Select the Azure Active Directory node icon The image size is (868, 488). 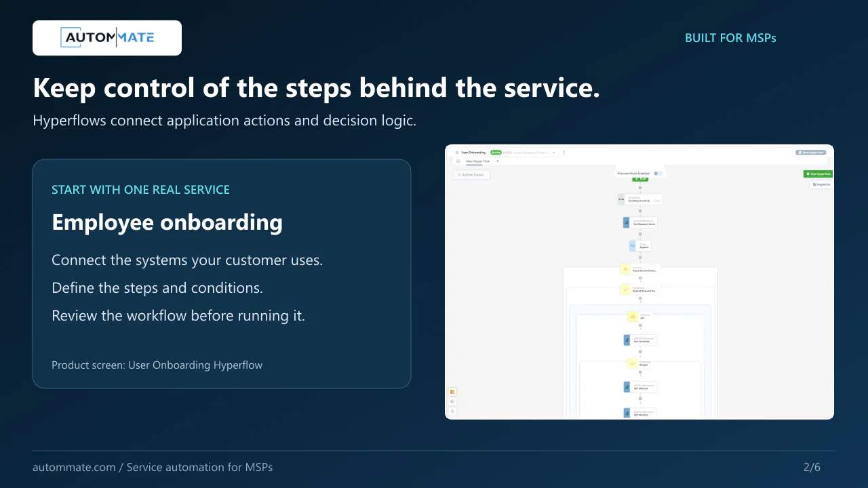pyautogui.click(x=625, y=270)
